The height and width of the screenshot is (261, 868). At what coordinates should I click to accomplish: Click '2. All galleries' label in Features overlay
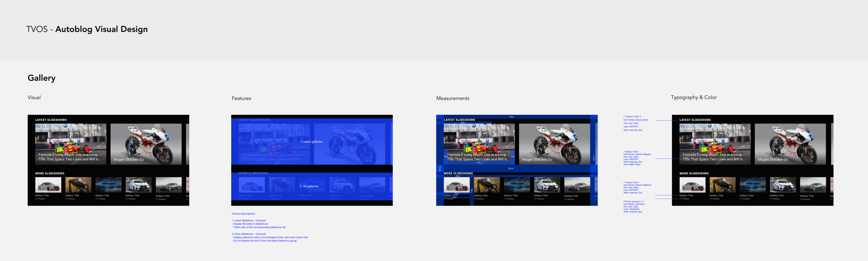[x=309, y=186]
